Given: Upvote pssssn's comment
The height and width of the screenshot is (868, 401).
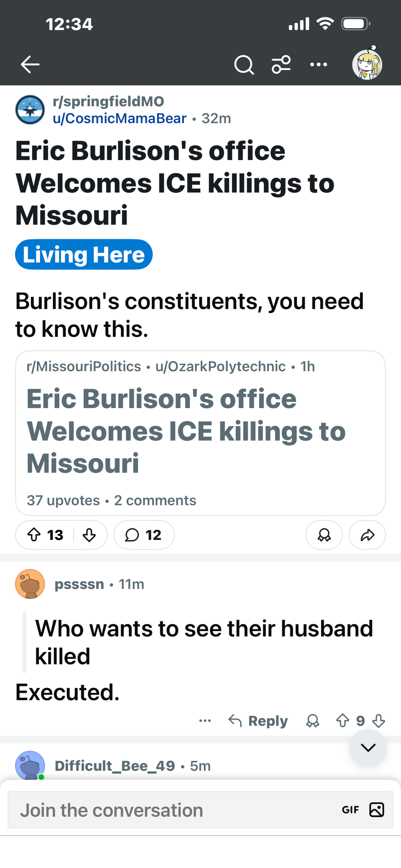Looking at the screenshot, I should pos(342,721).
